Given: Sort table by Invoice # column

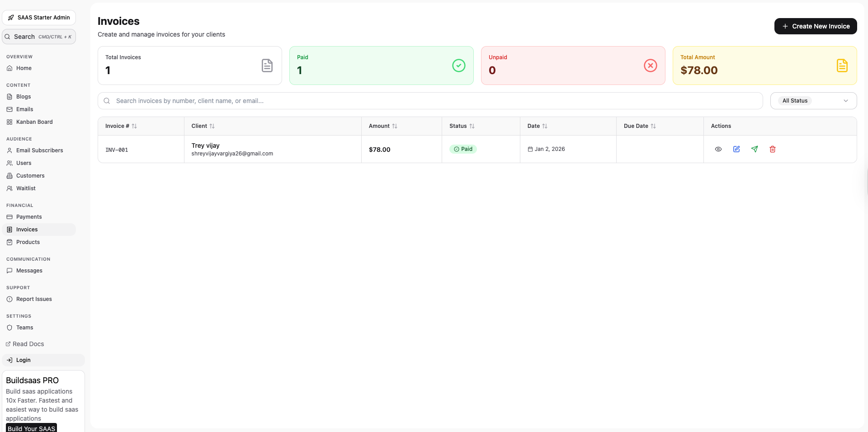Looking at the screenshot, I should coord(134,126).
